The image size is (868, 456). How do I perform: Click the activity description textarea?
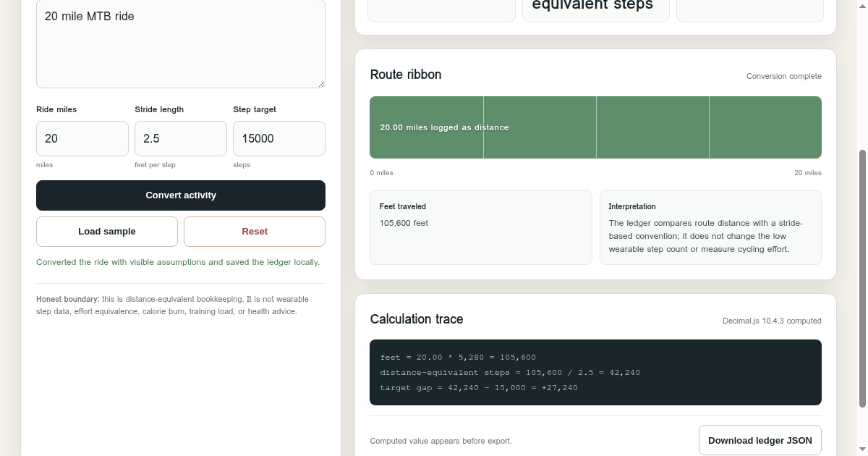(x=181, y=43)
